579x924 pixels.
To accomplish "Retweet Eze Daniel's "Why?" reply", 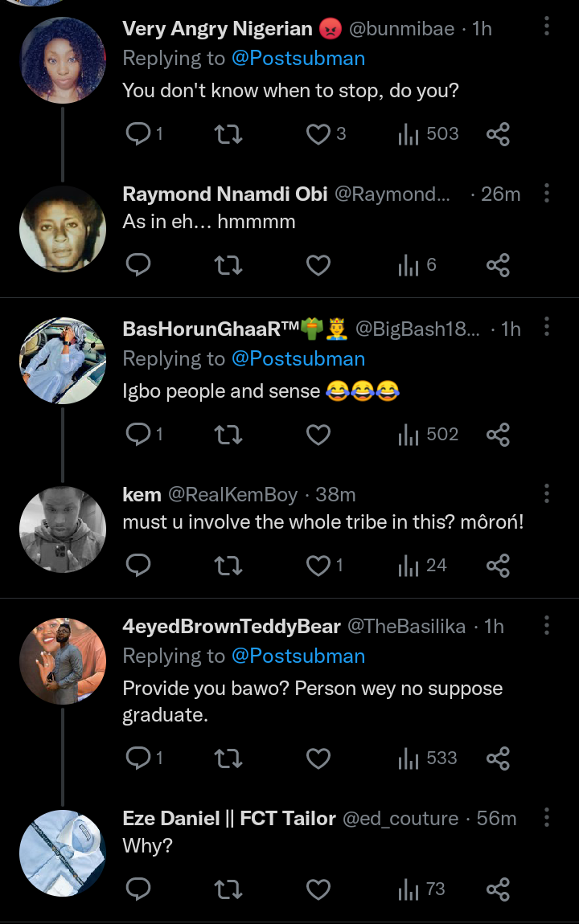I will point(229,889).
